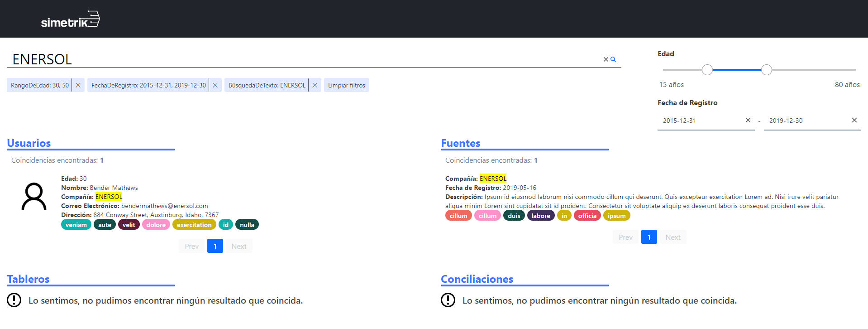The width and height of the screenshot is (868, 329).
Task: Click the RangoDeEdad: 30, 50 chip label
Action: point(40,85)
